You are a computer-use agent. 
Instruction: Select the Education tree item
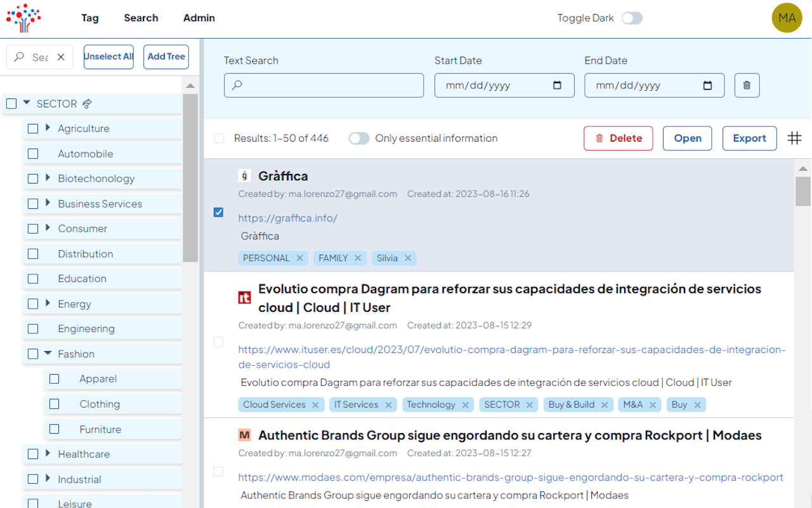coord(102,279)
